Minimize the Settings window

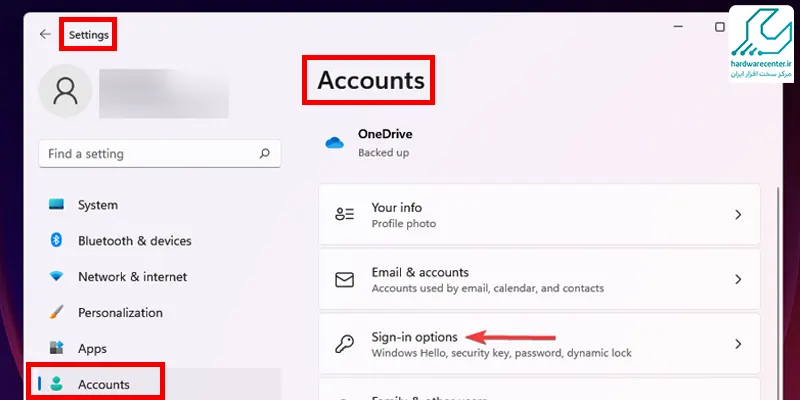(x=678, y=27)
